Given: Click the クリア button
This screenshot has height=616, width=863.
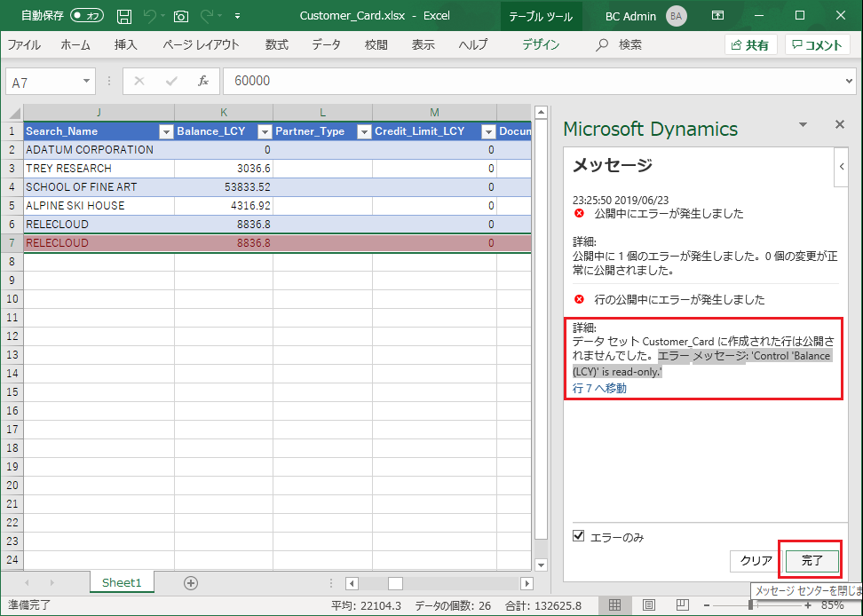Looking at the screenshot, I should tap(756, 561).
